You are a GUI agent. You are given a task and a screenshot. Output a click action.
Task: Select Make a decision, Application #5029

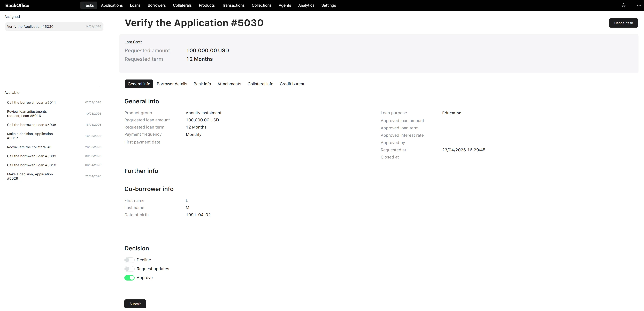(54, 176)
